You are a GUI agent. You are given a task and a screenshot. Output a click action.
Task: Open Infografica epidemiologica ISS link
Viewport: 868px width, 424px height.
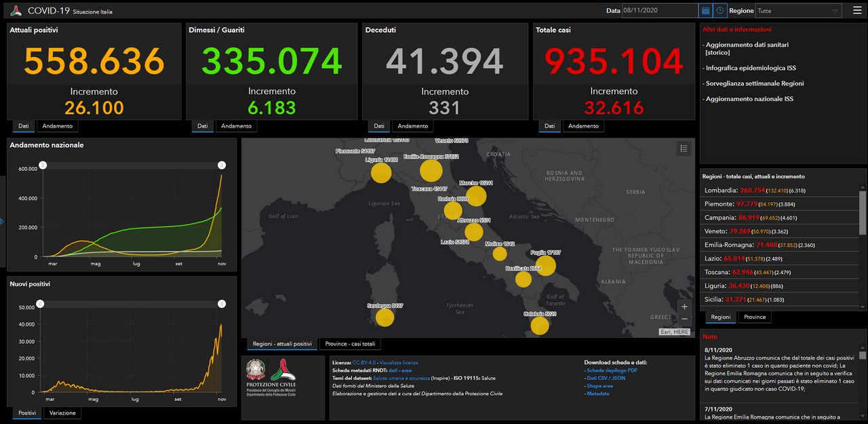tap(751, 68)
